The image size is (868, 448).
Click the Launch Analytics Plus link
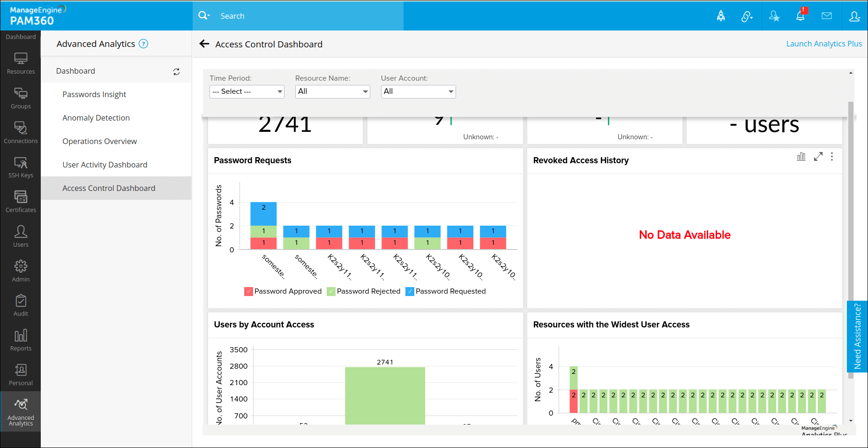tap(823, 44)
